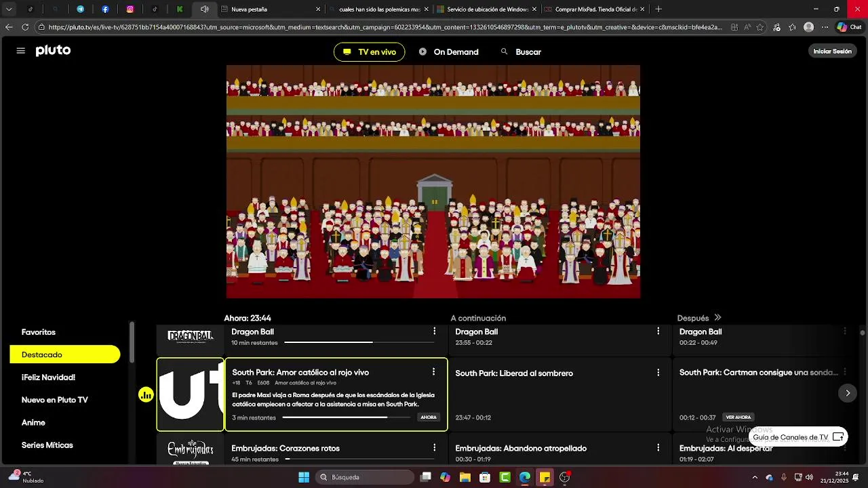Viewport: 868px width, 488px height.
Task: Close the Nueva pestaña tab
Action: click(x=318, y=9)
